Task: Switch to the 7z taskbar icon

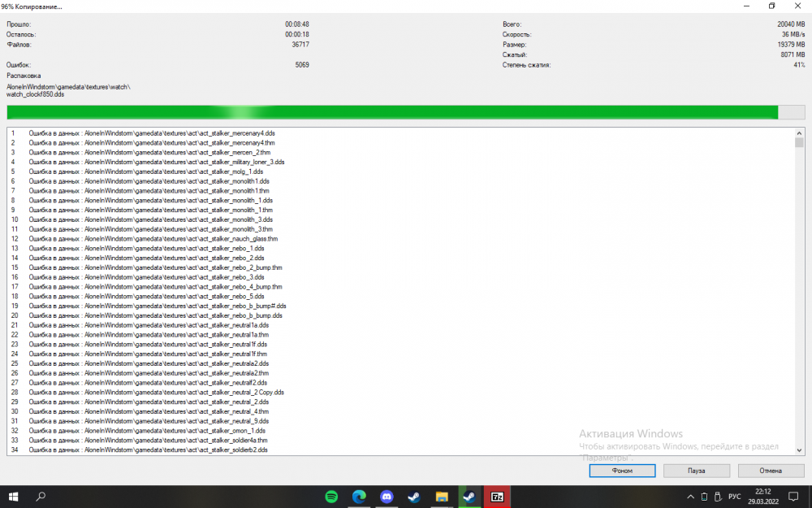Action: click(497, 497)
